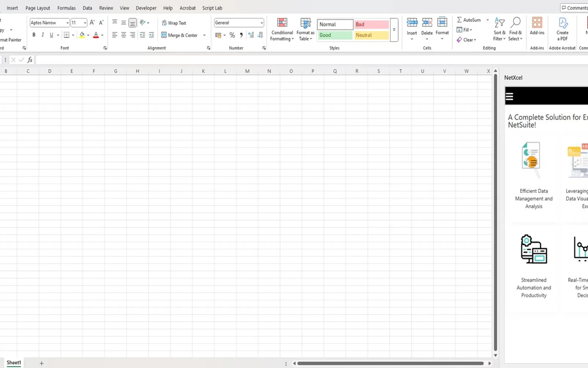Center text horizontally in cell
Viewport: 588px width, 368px height.
[123, 35]
